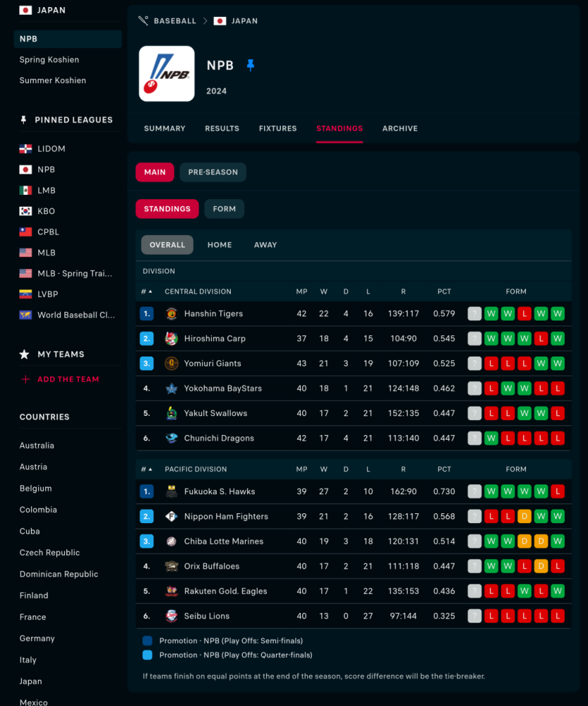Click the Seibu Lions team logo

click(x=171, y=616)
